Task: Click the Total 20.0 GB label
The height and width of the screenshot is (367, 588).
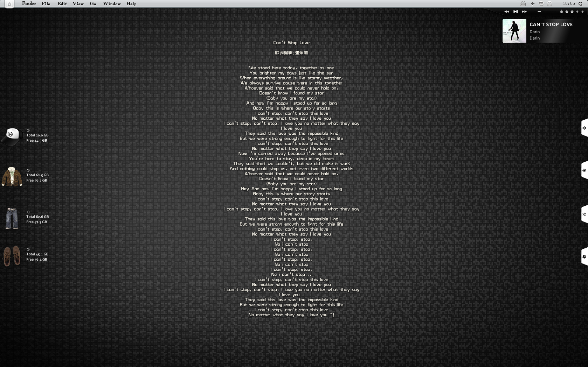Action: click(37, 135)
